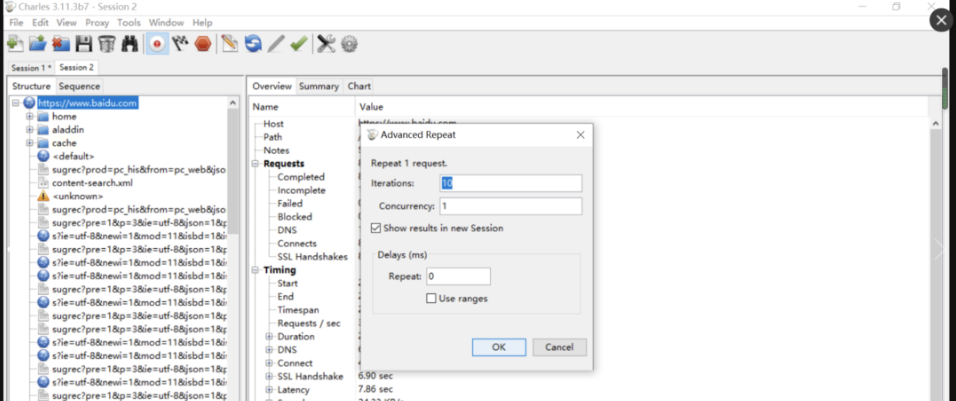Open Tools via wrench and screwdriver icon
Screen dimensions: 956x401
coord(326,44)
